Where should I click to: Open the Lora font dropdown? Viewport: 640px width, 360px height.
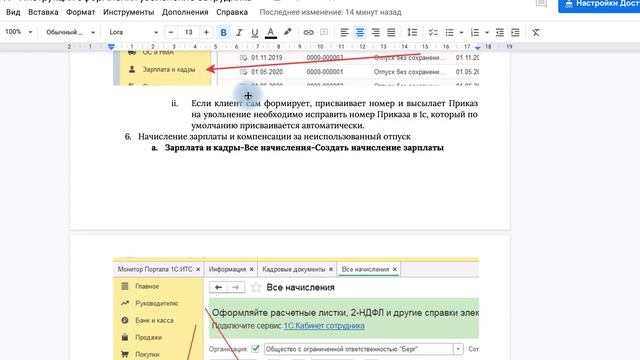coord(133,32)
